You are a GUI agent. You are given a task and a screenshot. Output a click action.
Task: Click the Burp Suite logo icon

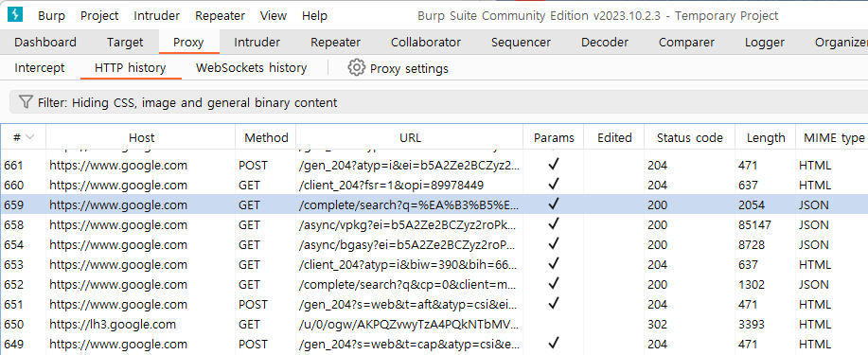[x=15, y=15]
